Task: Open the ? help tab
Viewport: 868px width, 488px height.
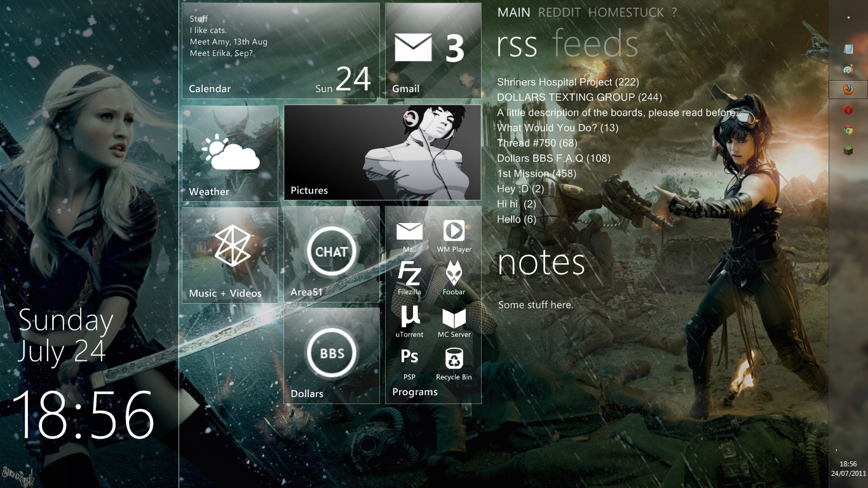Action: click(674, 12)
